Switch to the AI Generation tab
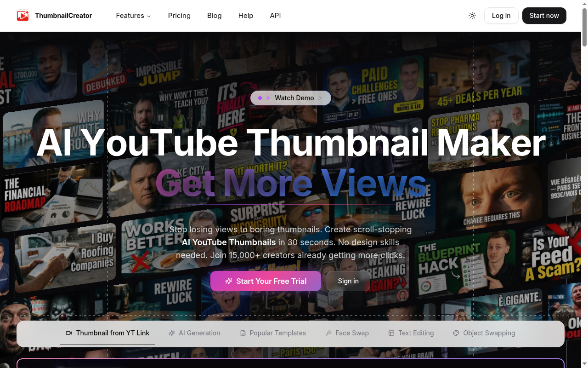588x368 pixels. pyautogui.click(x=194, y=333)
